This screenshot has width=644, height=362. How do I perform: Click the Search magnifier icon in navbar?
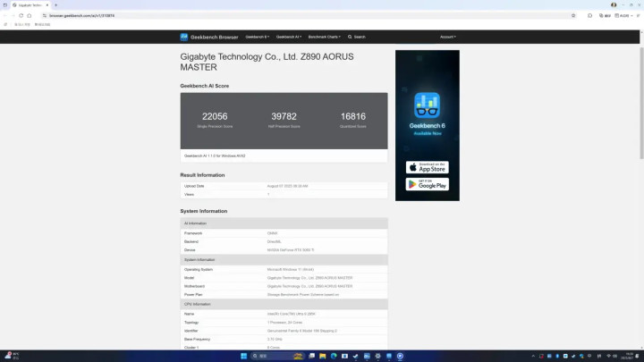[x=350, y=37]
